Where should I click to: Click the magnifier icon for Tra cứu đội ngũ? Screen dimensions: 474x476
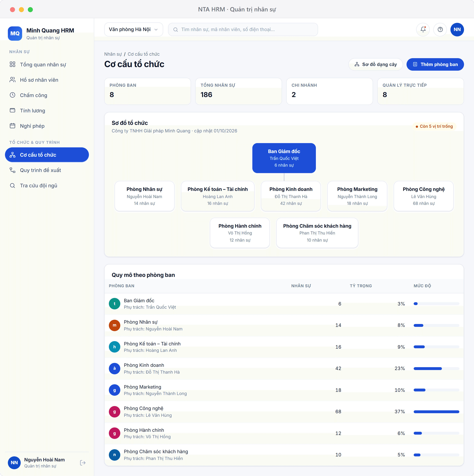(12, 186)
